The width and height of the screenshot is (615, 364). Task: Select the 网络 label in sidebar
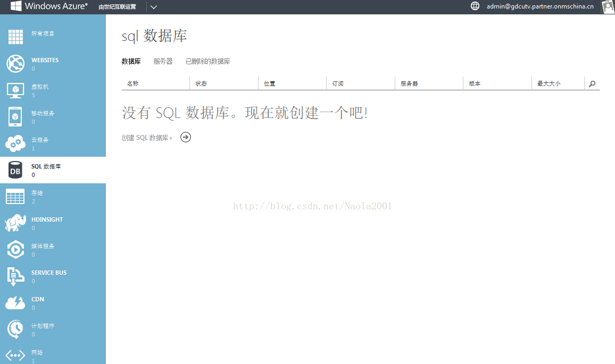[37, 352]
